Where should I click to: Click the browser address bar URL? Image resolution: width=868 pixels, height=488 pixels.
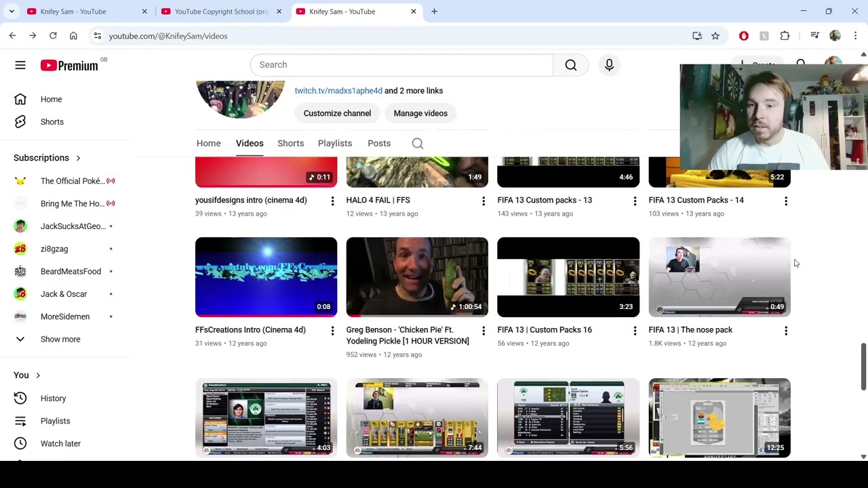(x=168, y=36)
